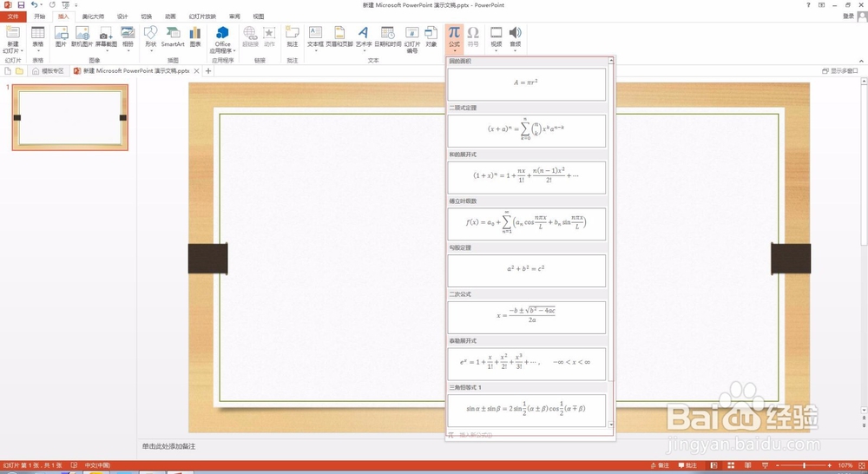Insert a Comment (批注) from ribbon
The height and width of the screenshot is (474, 868).
[x=293, y=36]
